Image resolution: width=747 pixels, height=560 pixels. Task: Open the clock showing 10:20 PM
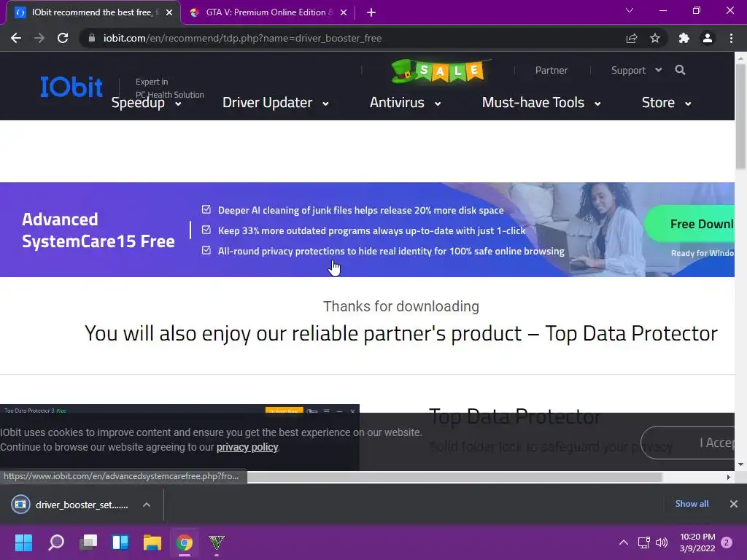697,542
